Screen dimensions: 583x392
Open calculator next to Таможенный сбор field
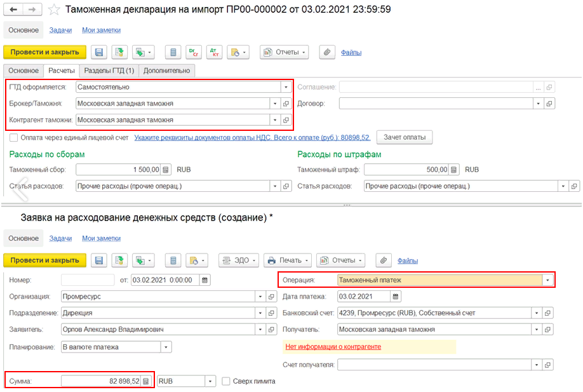tap(165, 170)
